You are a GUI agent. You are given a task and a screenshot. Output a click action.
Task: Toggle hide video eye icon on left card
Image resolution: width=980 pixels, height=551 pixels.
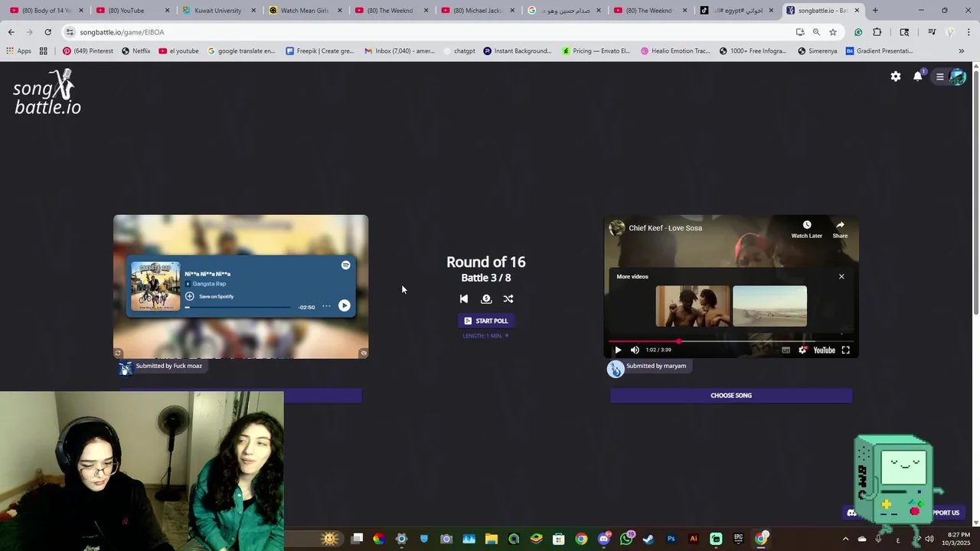coord(364,353)
